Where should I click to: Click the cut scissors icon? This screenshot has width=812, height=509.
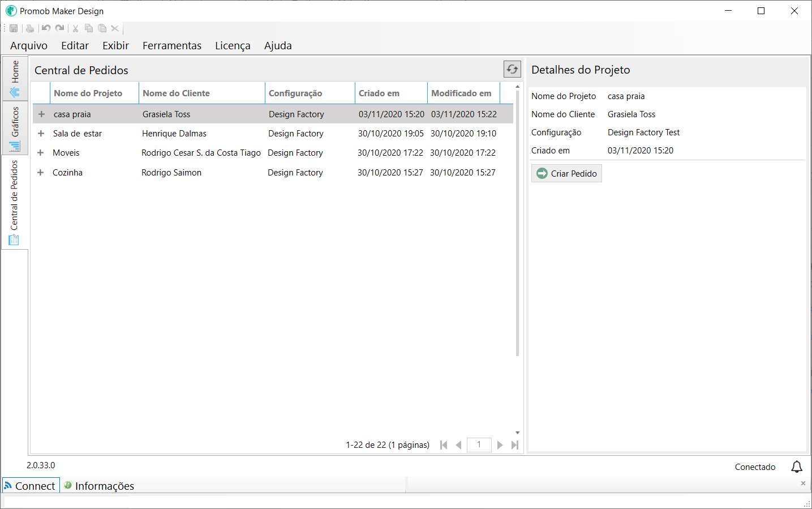point(75,28)
